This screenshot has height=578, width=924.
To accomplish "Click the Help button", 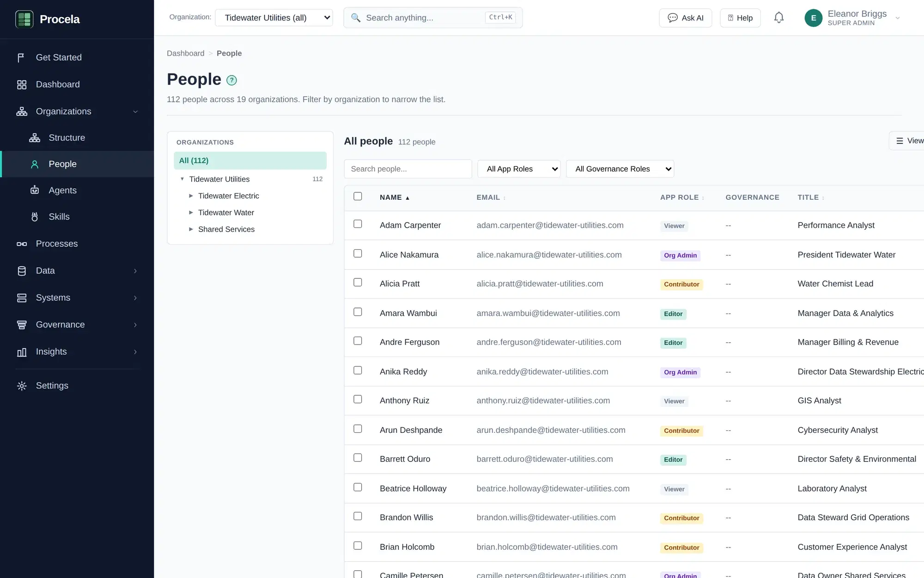I will [740, 18].
